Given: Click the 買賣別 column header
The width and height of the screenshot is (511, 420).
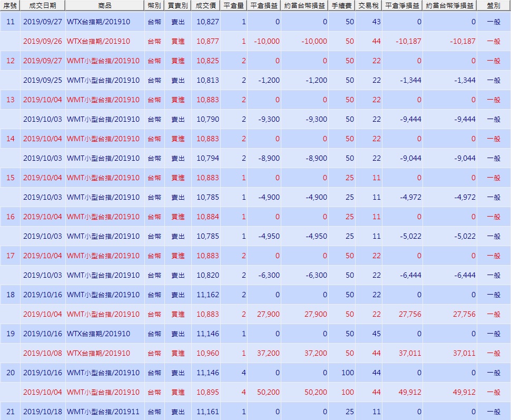Looking at the screenshot, I should 178,6.
